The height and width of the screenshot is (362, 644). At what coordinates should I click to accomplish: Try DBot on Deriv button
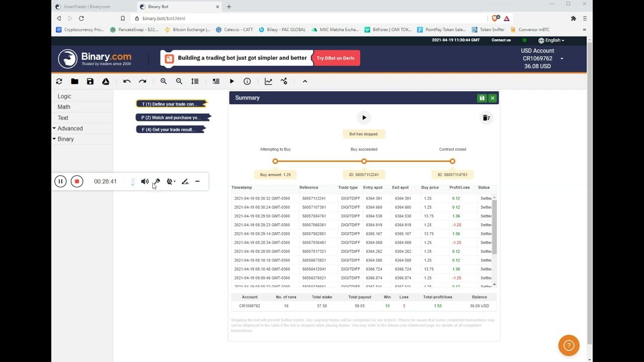click(x=336, y=58)
